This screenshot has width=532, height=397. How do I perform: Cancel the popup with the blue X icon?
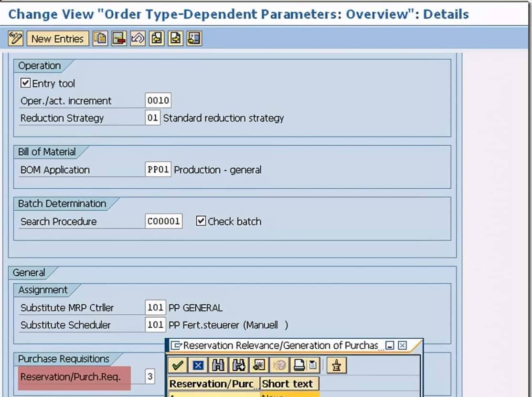(198, 365)
